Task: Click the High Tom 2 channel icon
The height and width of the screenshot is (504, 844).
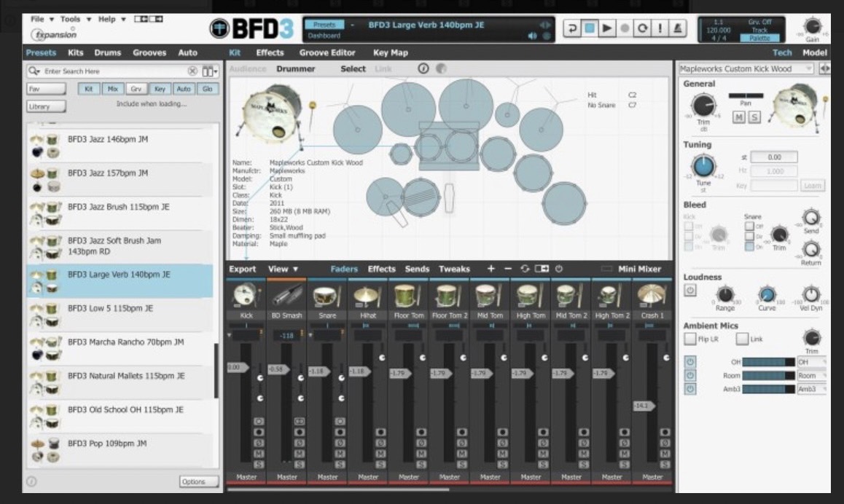Action: pos(611,295)
